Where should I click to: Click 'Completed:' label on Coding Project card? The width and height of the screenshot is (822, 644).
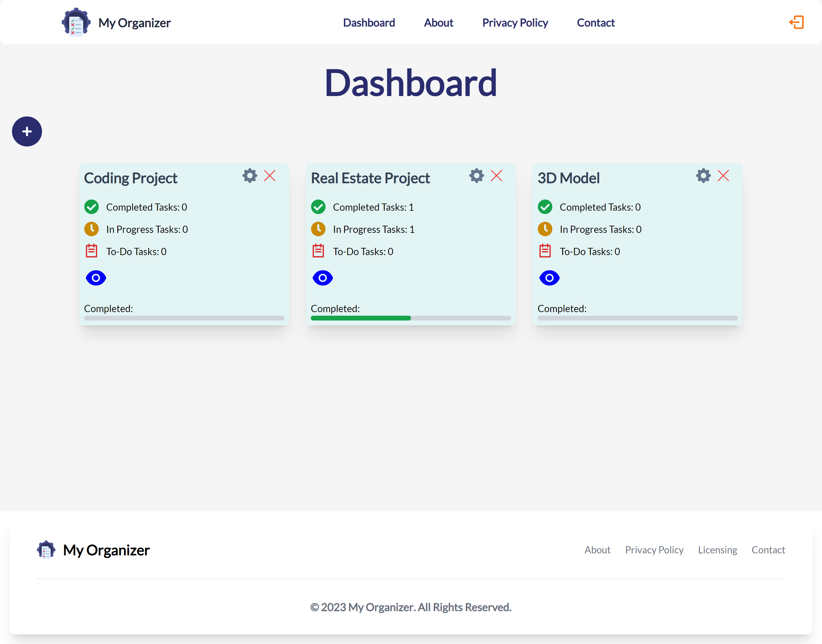pyautogui.click(x=109, y=308)
